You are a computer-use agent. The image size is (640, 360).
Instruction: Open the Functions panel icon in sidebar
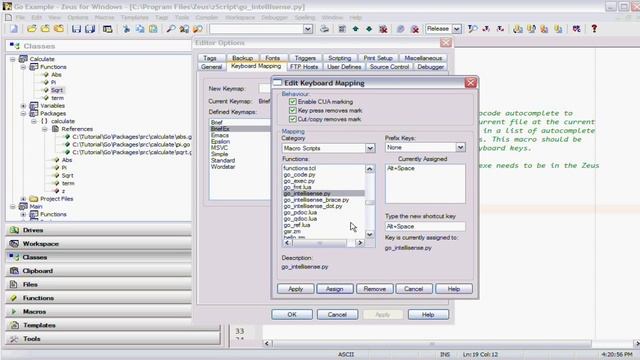[x=14, y=298]
